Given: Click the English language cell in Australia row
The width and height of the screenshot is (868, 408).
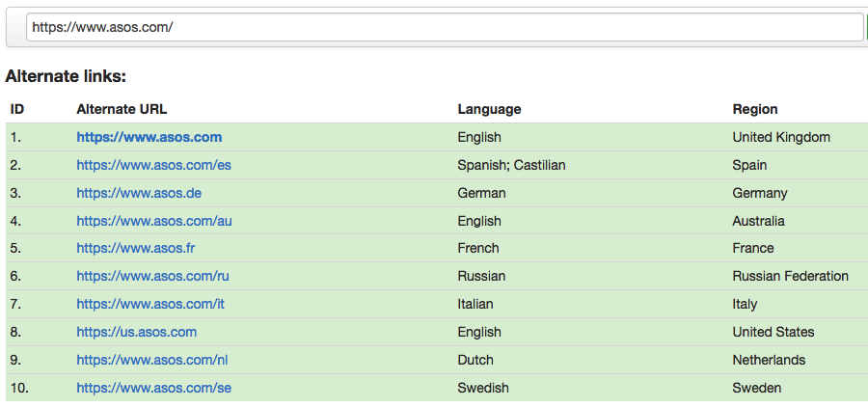Looking at the screenshot, I should [479, 221].
